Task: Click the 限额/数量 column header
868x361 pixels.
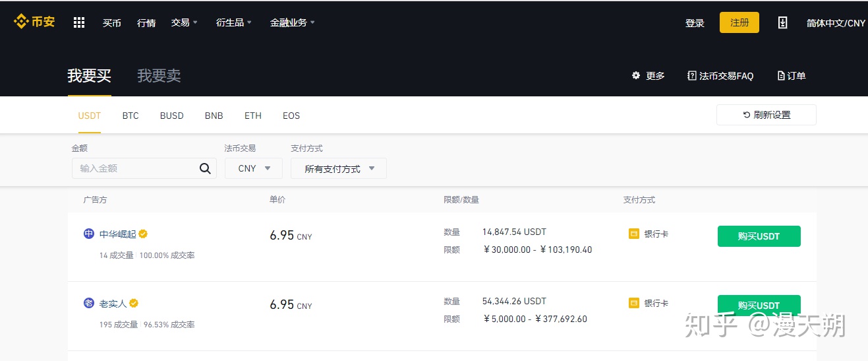Action: (x=461, y=199)
